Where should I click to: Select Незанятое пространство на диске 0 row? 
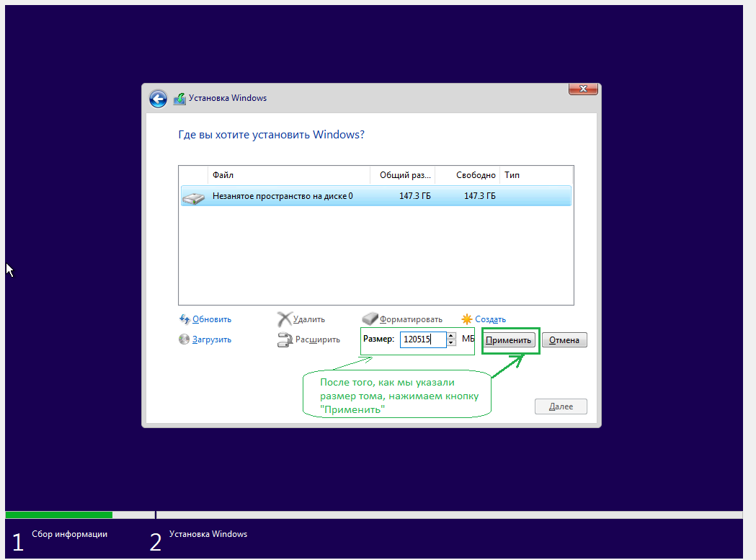pos(376,196)
